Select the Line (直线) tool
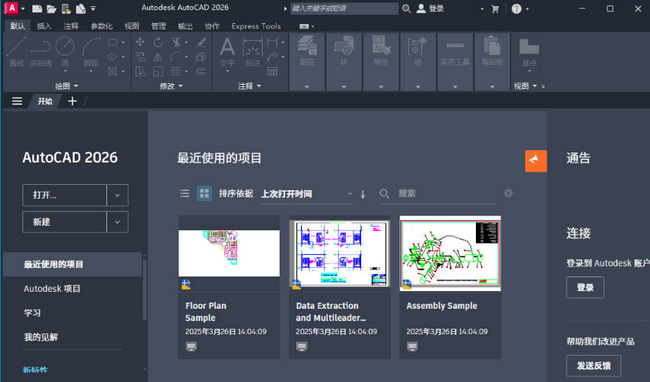Image resolution: width=650 pixels, height=382 pixels. coord(17,51)
